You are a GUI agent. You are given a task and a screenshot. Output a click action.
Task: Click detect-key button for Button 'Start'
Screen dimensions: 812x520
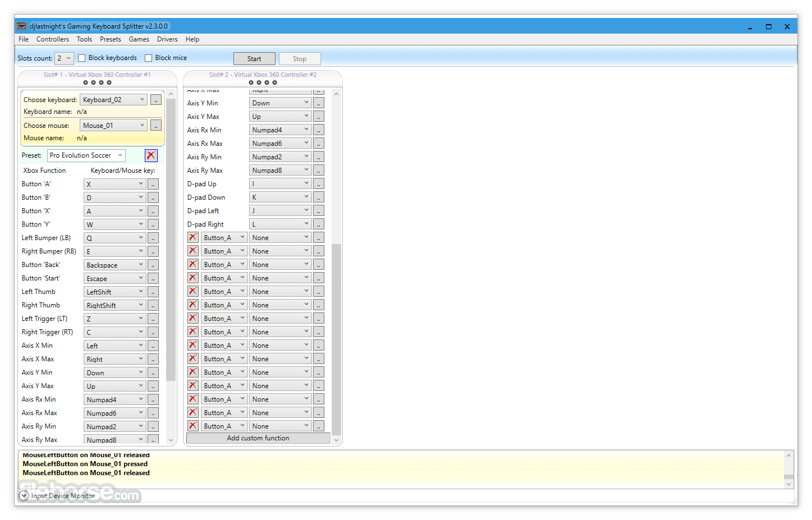(153, 278)
